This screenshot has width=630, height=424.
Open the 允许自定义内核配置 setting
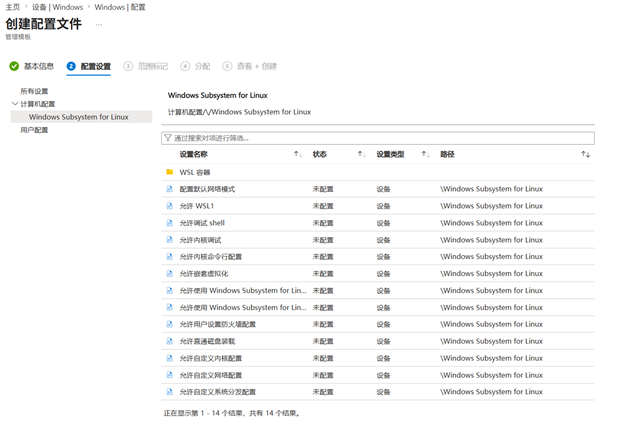211,358
